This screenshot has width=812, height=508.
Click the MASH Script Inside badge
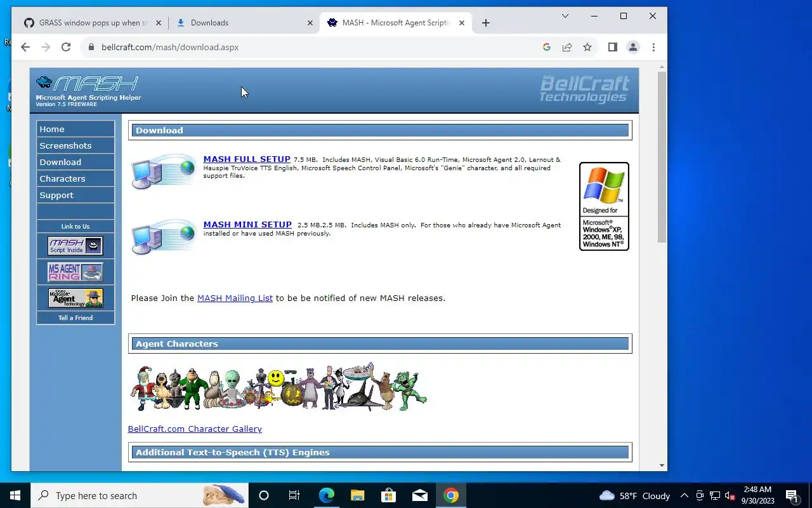coord(75,246)
